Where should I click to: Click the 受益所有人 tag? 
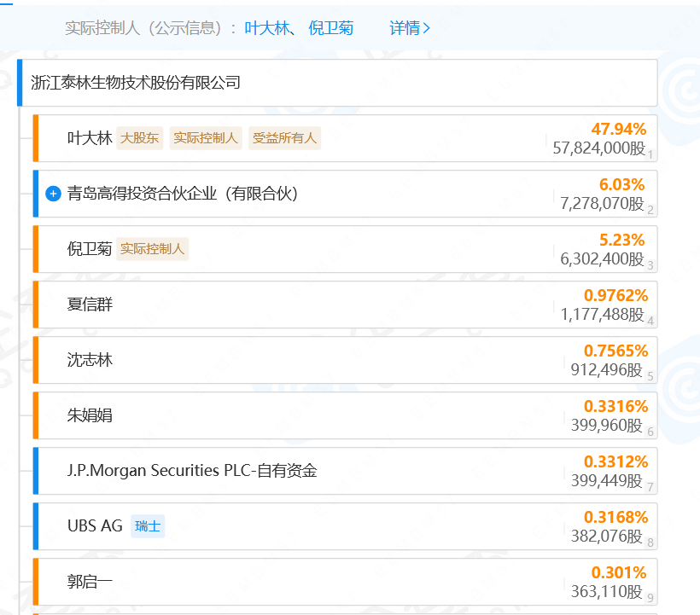[284, 138]
